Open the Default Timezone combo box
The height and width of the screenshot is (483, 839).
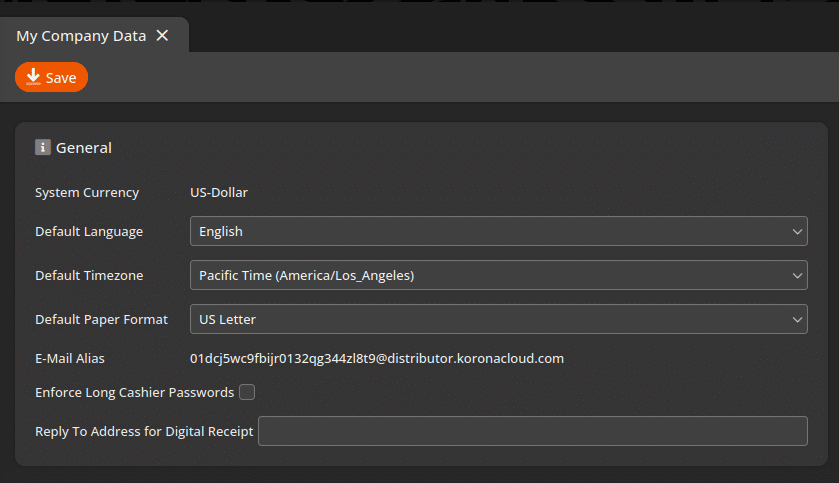(x=490, y=275)
